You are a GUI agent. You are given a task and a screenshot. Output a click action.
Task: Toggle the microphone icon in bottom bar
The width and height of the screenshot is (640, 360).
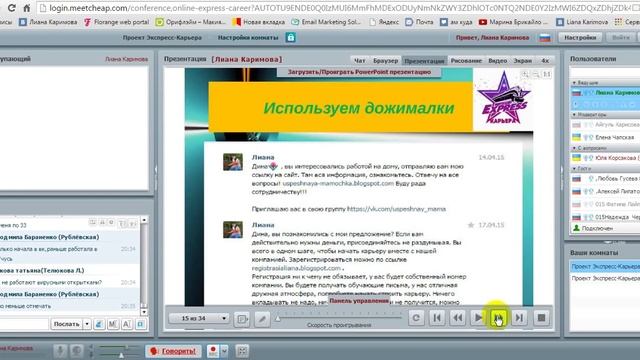60,351
